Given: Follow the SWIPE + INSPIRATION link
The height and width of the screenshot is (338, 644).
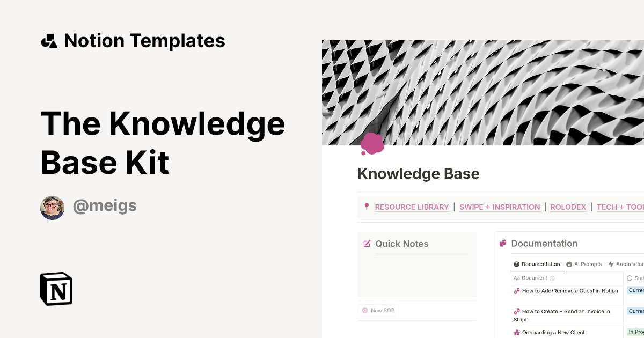Looking at the screenshot, I should coord(500,207).
